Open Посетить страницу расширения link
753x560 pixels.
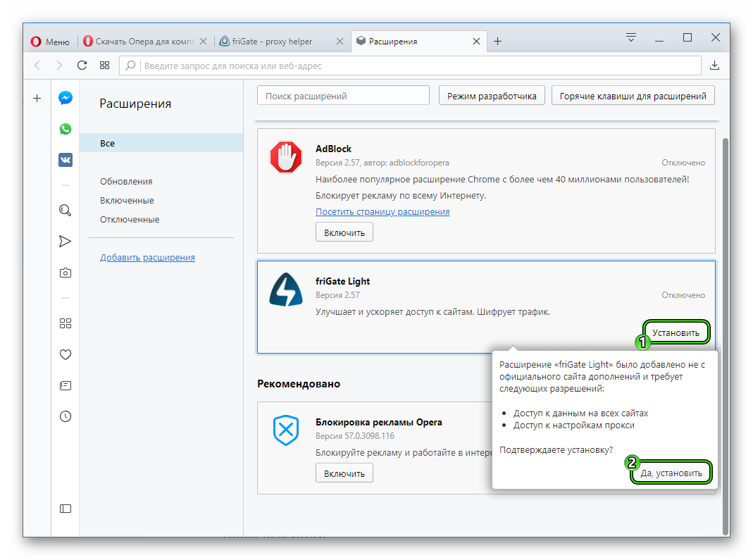tap(382, 212)
